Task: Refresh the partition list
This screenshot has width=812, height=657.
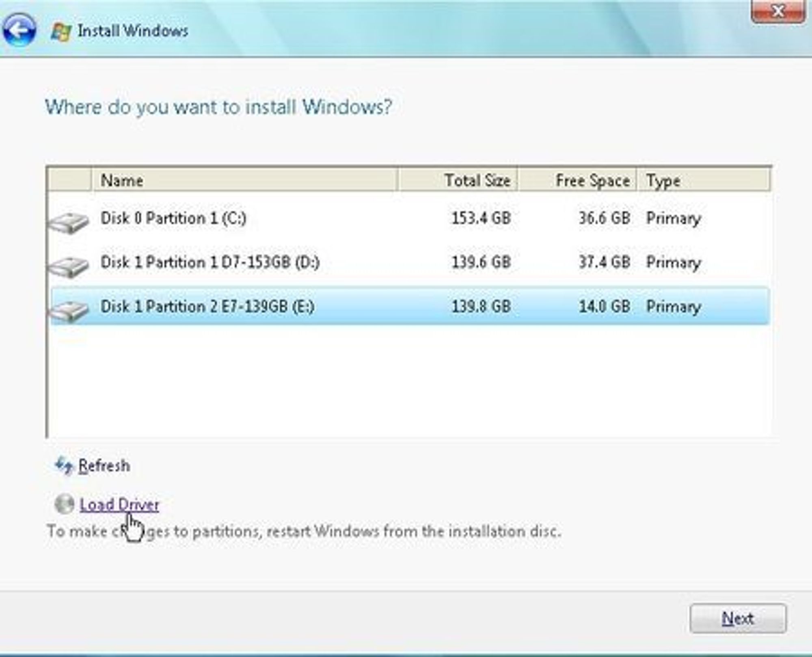Action: [104, 465]
